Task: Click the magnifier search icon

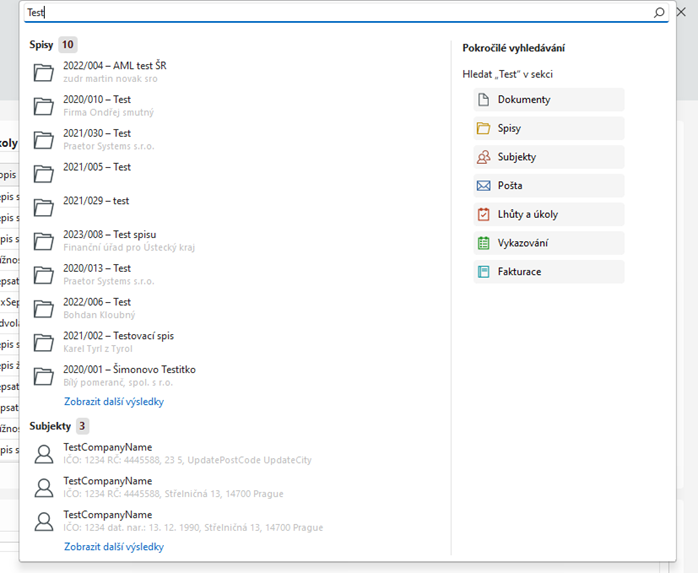Action: (659, 13)
